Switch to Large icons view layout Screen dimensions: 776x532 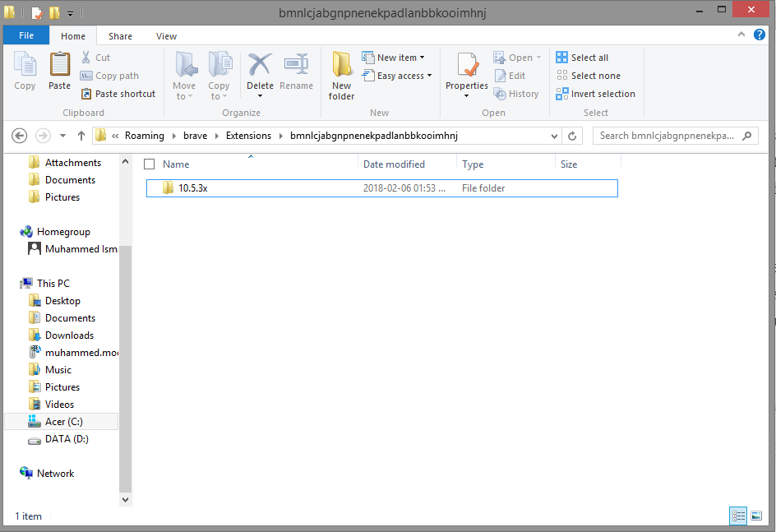(x=756, y=516)
